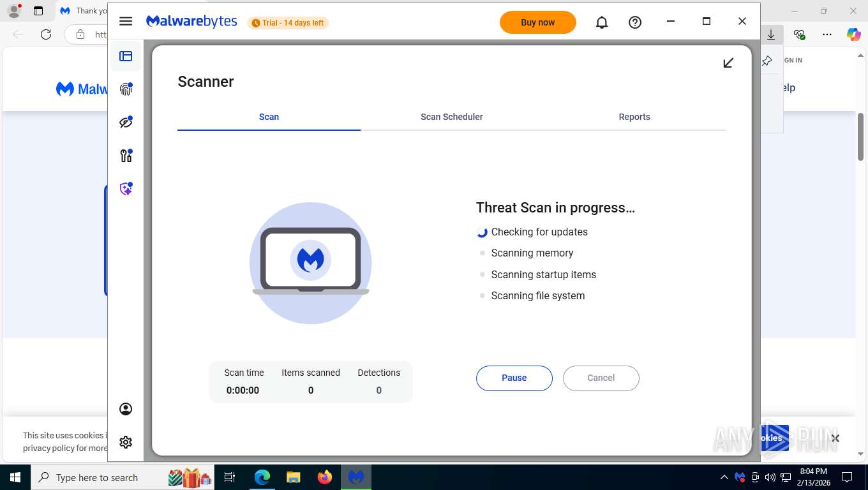Open the help question mark icon
Screen dimensions: 868x490
pyautogui.click(x=635, y=22)
